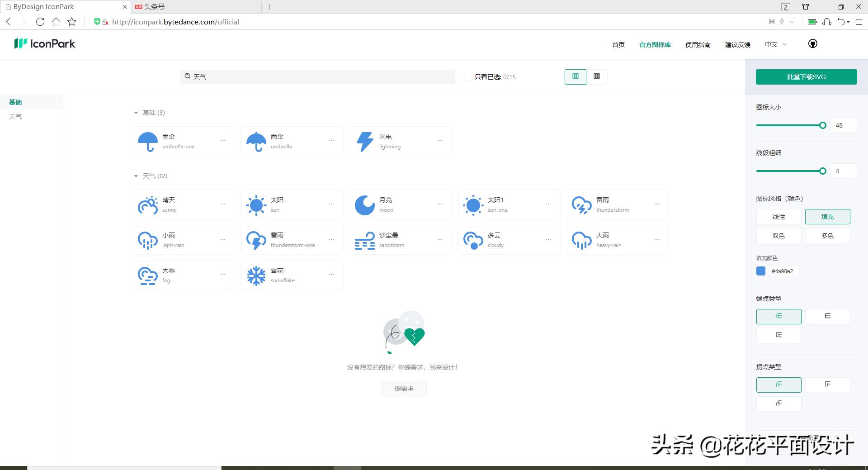Select the round endpoint type option
This screenshot has height=470, width=868.
pos(778,317)
